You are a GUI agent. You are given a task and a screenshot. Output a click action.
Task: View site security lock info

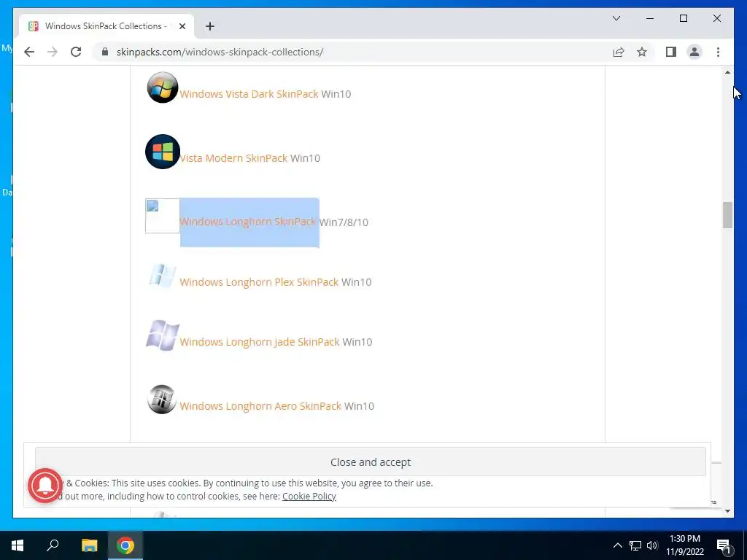pos(105,52)
